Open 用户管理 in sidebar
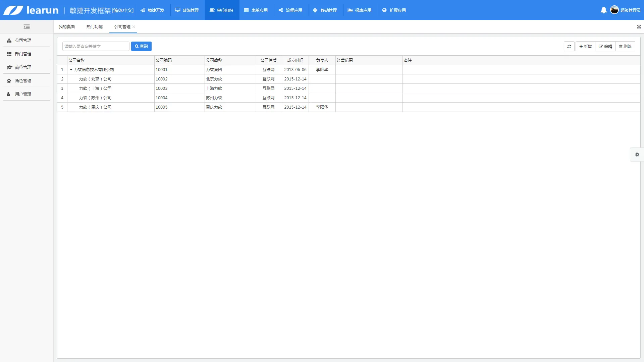The image size is (644, 362). pos(23,94)
